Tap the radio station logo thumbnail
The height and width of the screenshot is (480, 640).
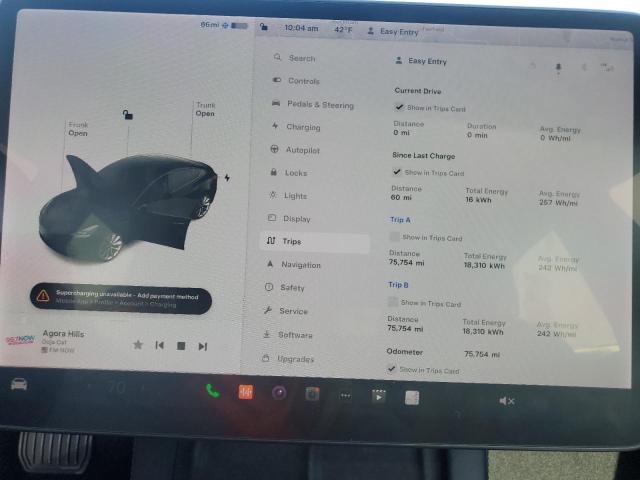[x=20, y=340]
